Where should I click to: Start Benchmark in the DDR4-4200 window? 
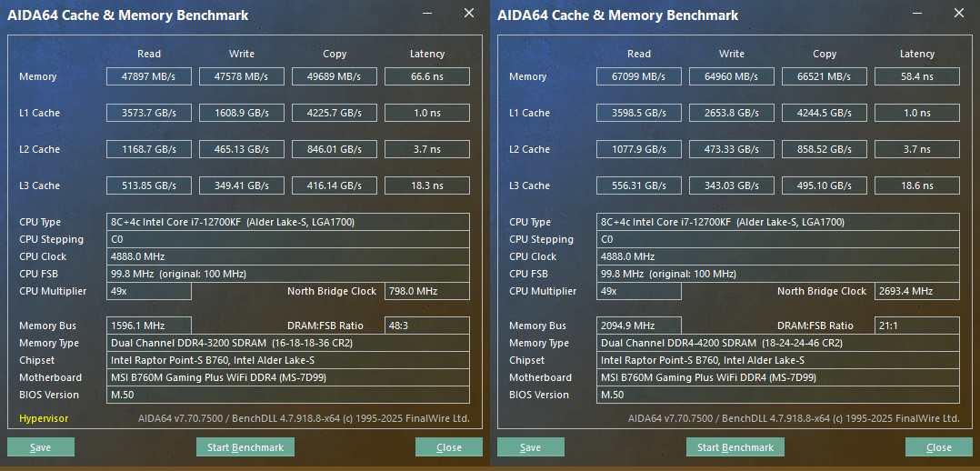735,447
